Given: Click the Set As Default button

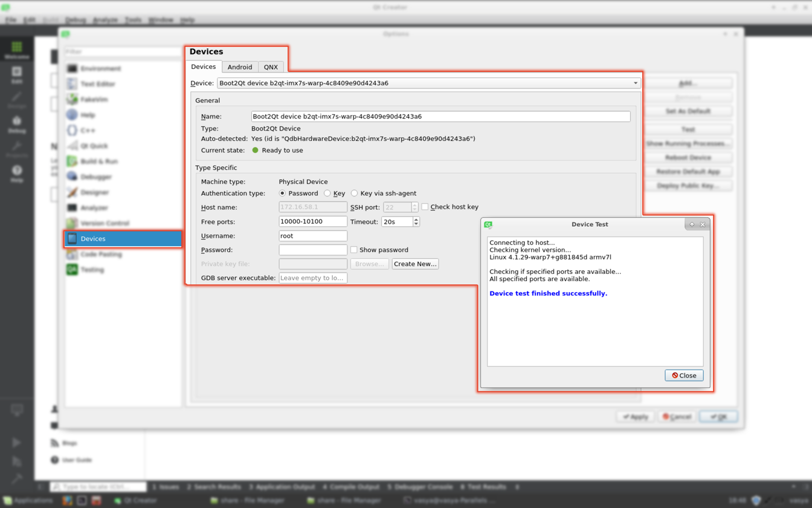Looking at the screenshot, I should tap(688, 111).
